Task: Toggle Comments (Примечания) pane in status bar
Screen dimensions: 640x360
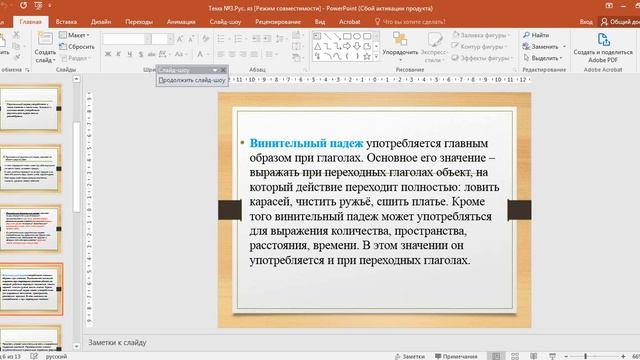Action: tap(456, 356)
